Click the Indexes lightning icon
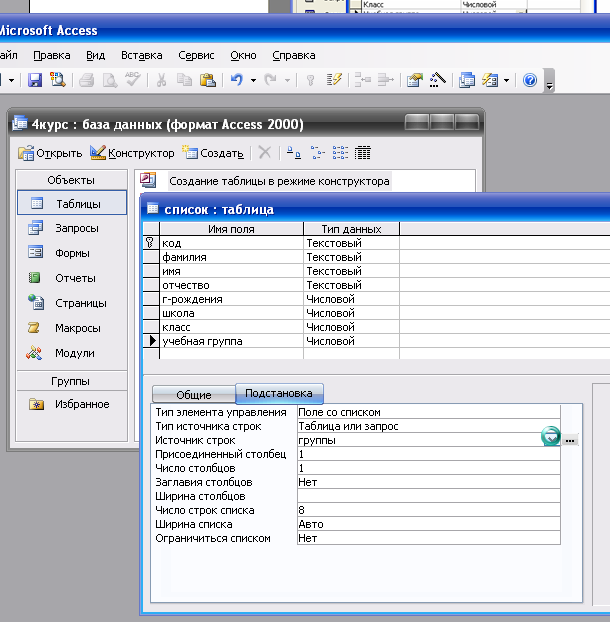Screen dimensions: 610x622 (334, 80)
